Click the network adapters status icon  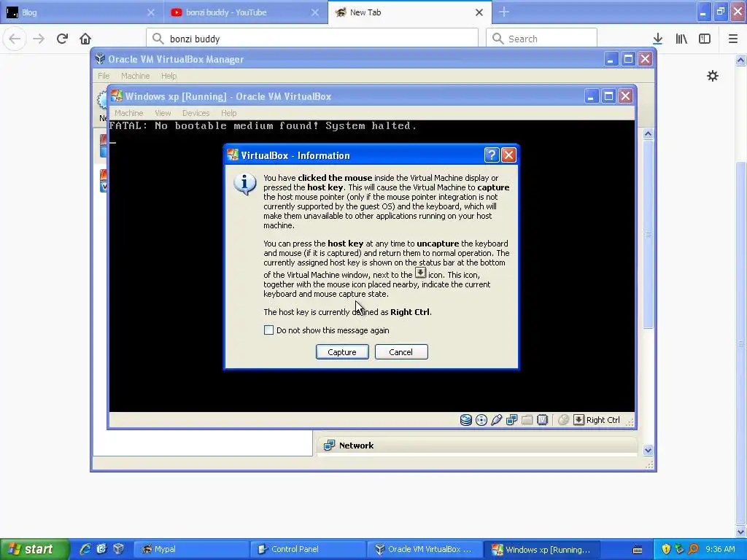point(511,420)
